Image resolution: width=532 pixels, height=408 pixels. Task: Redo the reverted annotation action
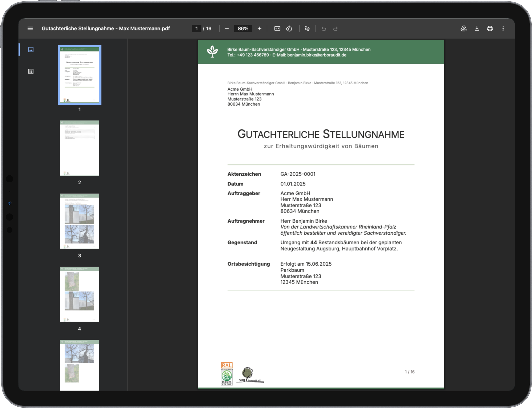pyautogui.click(x=335, y=28)
